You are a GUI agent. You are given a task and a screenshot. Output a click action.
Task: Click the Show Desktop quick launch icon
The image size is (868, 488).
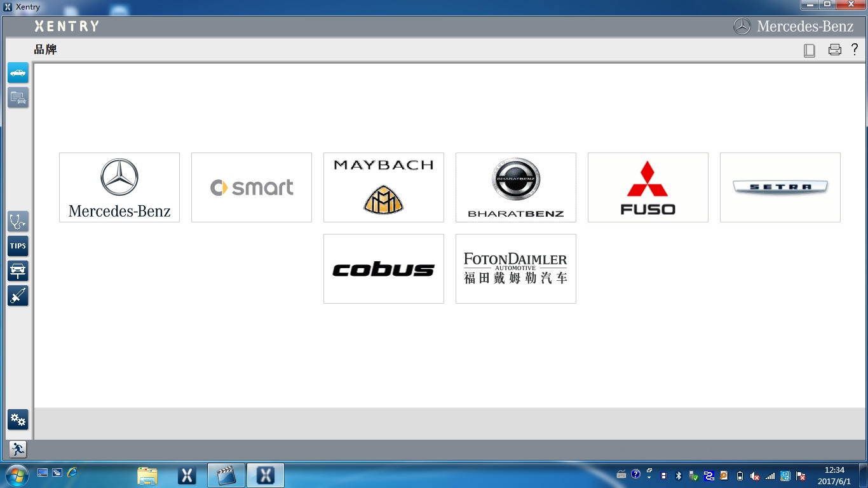[x=43, y=473]
